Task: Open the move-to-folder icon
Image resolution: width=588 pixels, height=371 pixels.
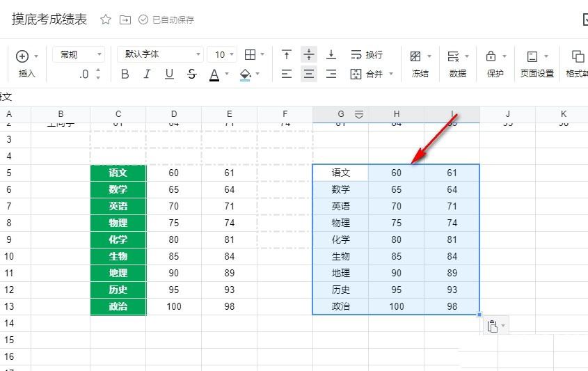Action: (x=125, y=19)
